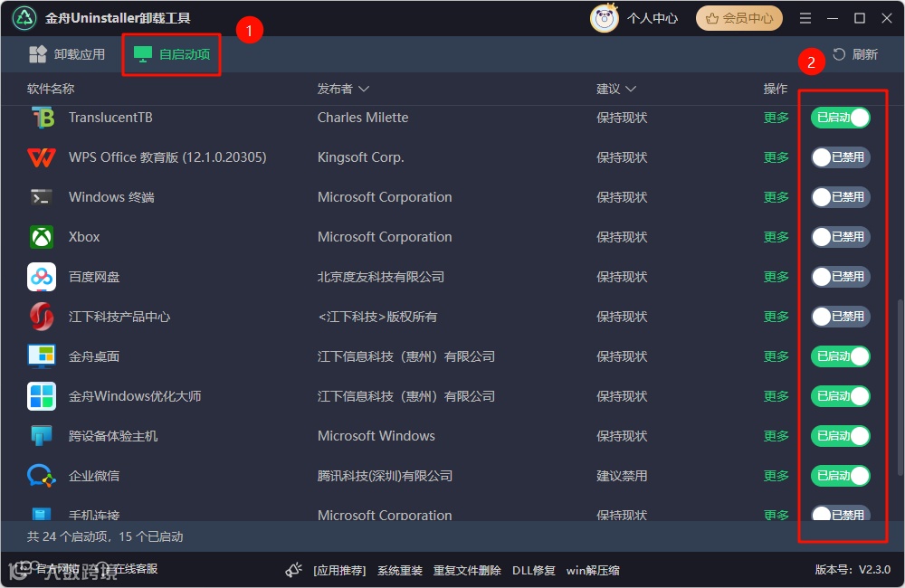Open 更多 options for 金舟桌面
This screenshot has height=588, width=905.
pyautogui.click(x=776, y=356)
